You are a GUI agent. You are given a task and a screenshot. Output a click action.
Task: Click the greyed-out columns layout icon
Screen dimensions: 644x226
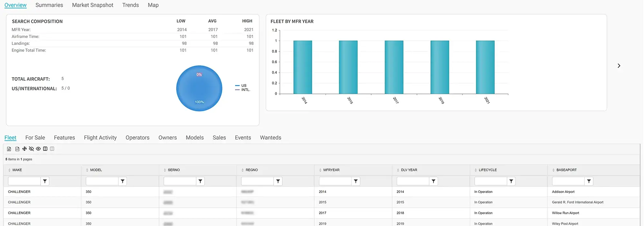[x=52, y=149]
